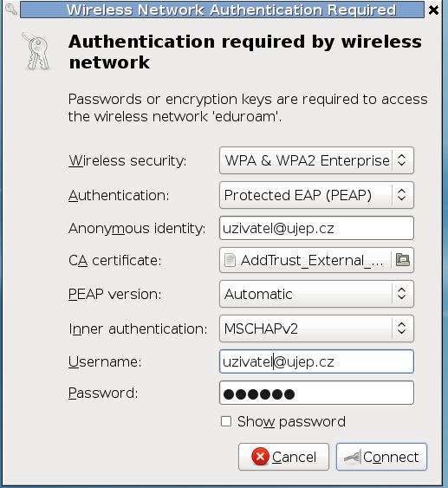Screen dimensions: 448x488
Task: Enable the Show password checkbox
Action: (x=226, y=421)
